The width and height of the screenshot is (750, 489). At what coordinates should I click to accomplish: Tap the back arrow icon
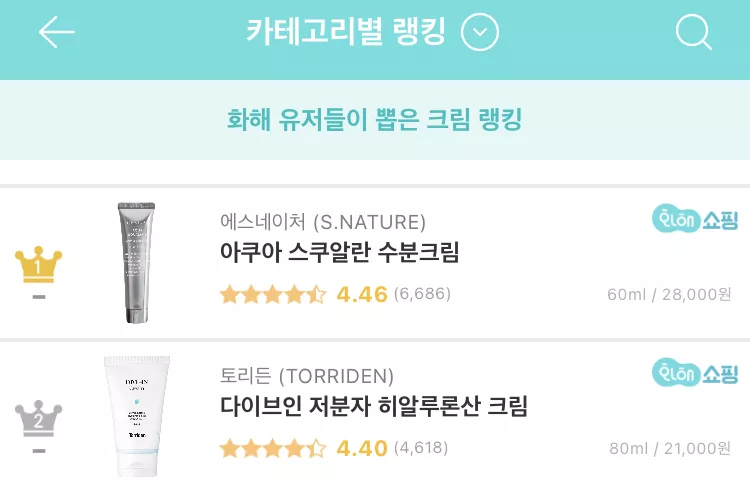point(57,33)
